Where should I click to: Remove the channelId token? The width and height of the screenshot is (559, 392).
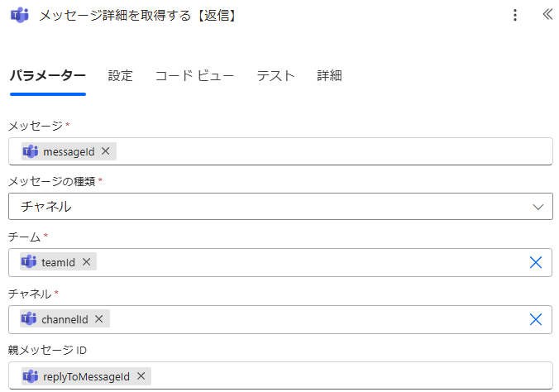point(99,318)
